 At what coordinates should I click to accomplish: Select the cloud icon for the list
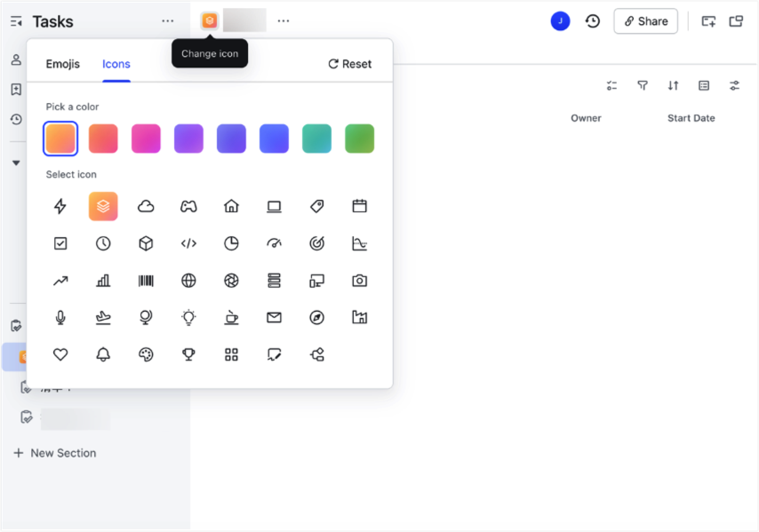point(146,206)
